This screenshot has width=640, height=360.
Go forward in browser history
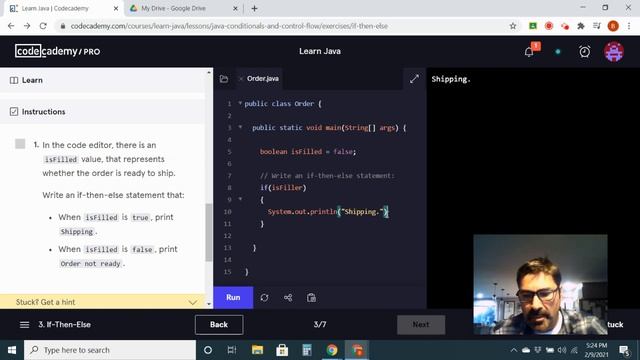click(27, 26)
